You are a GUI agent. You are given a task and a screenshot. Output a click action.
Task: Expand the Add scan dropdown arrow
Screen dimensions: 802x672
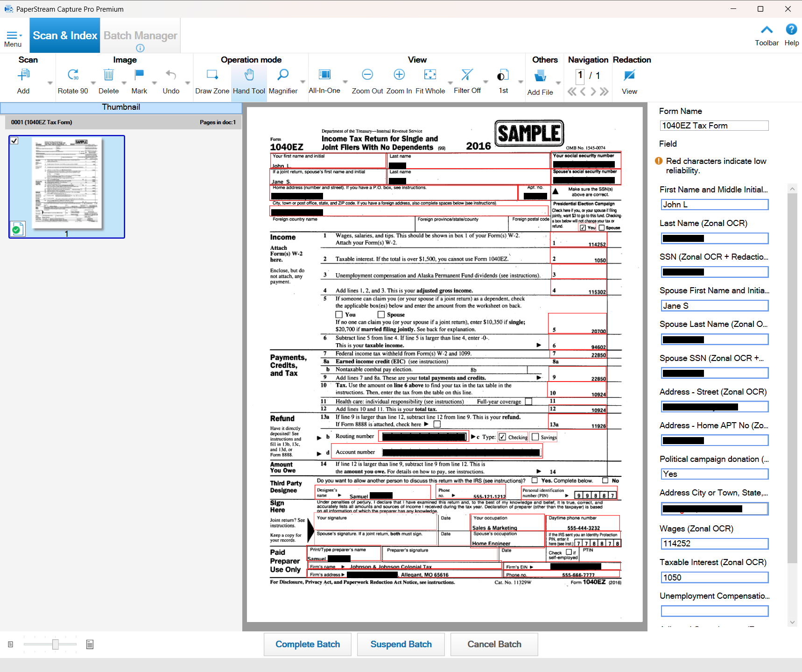point(50,83)
